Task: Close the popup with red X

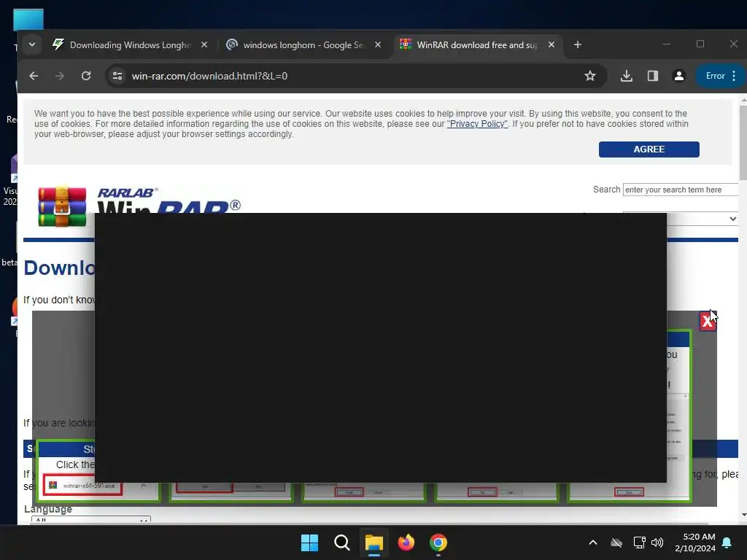Action: [707, 322]
